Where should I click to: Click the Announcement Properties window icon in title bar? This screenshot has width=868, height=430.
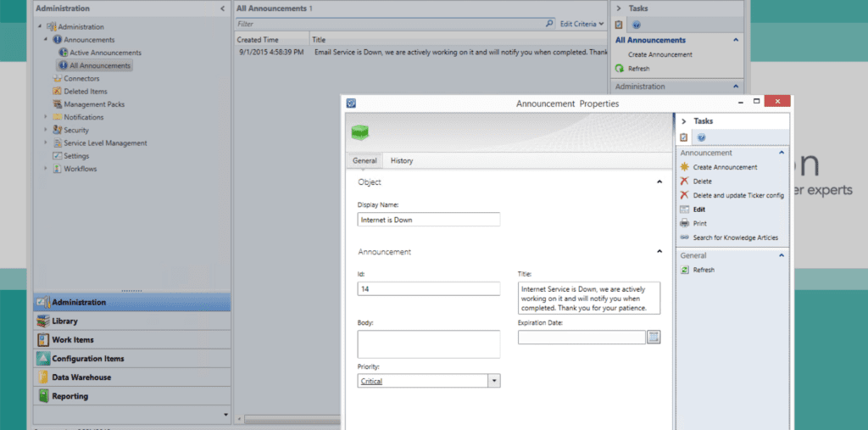[351, 103]
